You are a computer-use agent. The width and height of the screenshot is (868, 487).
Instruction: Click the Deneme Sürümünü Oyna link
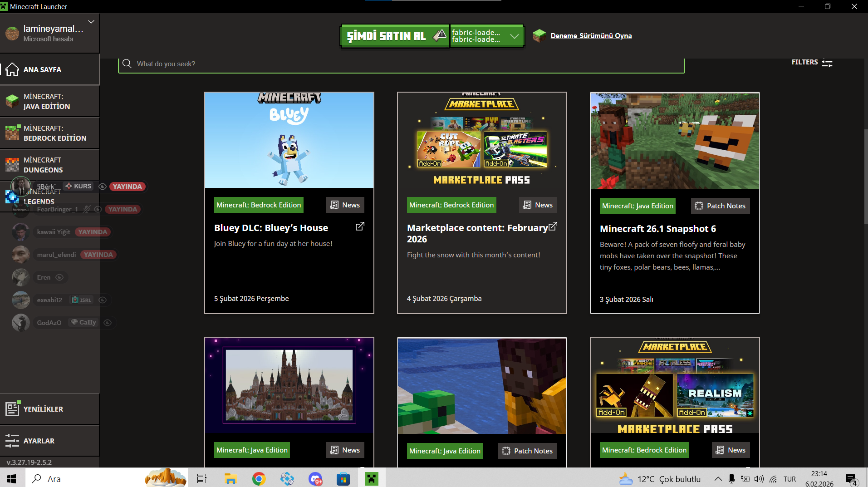pyautogui.click(x=591, y=36)
